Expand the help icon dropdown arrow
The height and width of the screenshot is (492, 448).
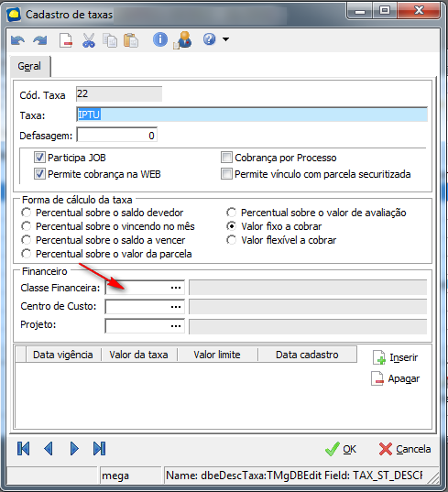(x=225, y=39)
